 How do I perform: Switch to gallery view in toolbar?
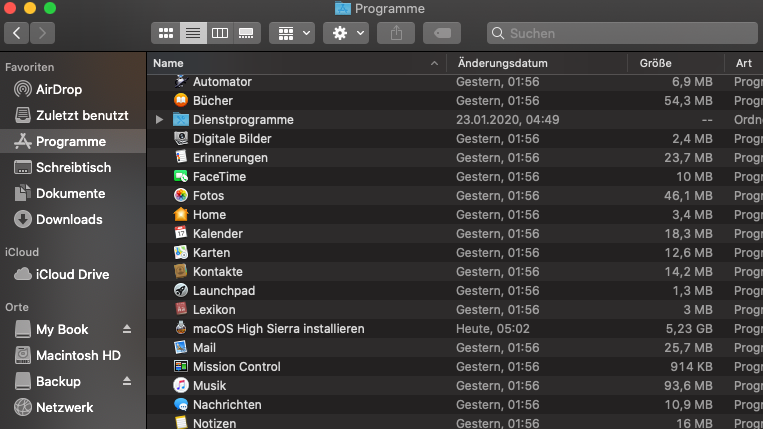246,33
